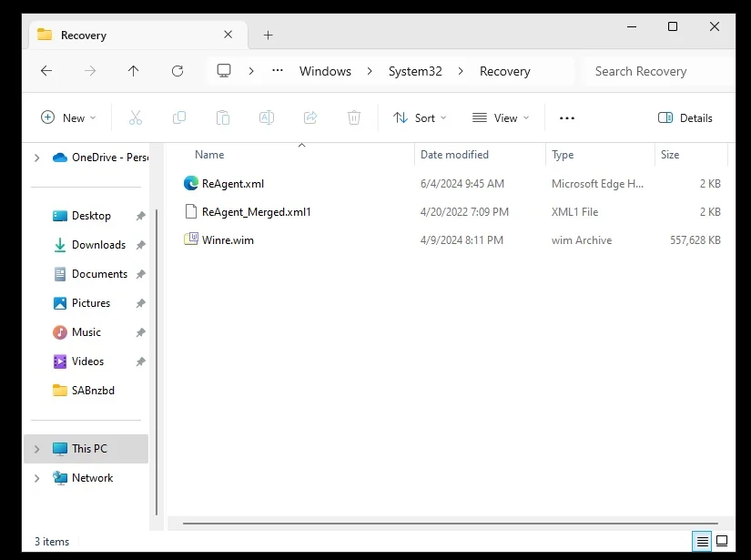Sort by the Name column header

click(209, 155)
